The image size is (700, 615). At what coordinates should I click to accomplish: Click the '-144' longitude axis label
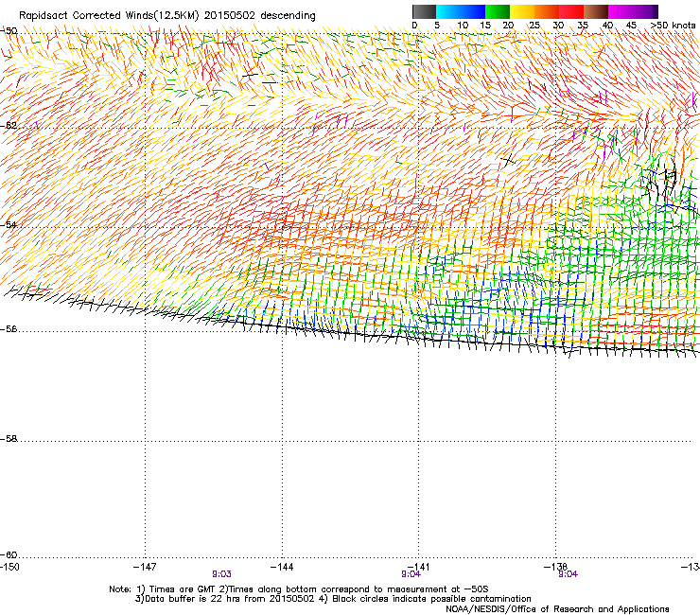(282, 567)
